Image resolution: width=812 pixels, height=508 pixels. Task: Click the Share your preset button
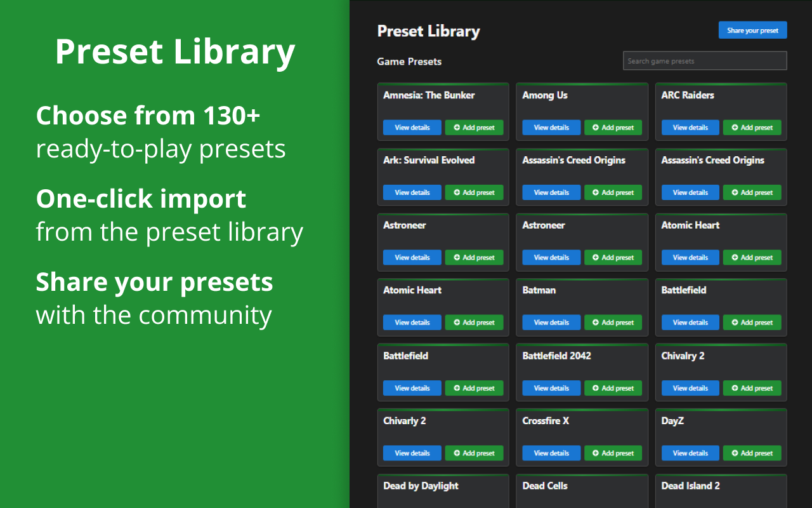(752, 30)
